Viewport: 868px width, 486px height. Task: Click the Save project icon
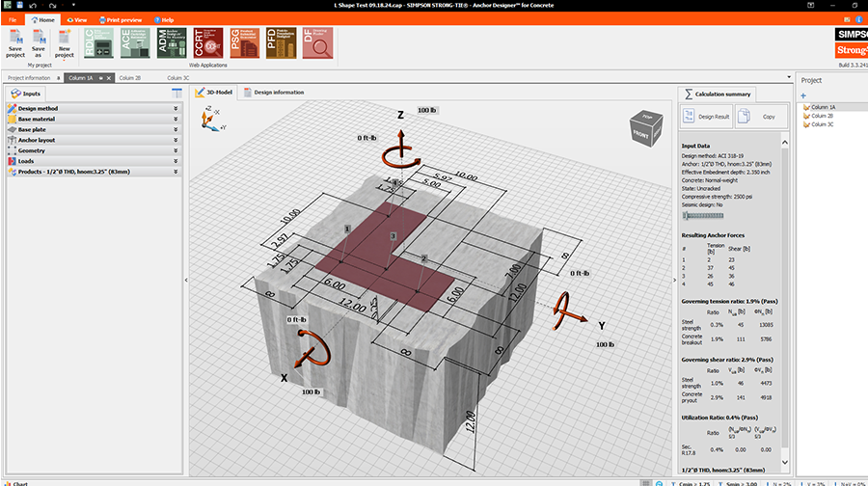coord(14,43)
